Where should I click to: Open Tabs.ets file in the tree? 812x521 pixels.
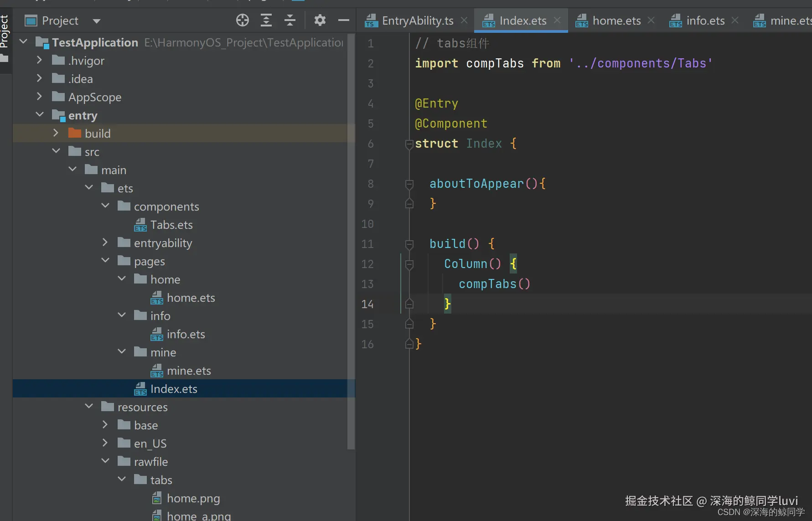tap(171, 225)
